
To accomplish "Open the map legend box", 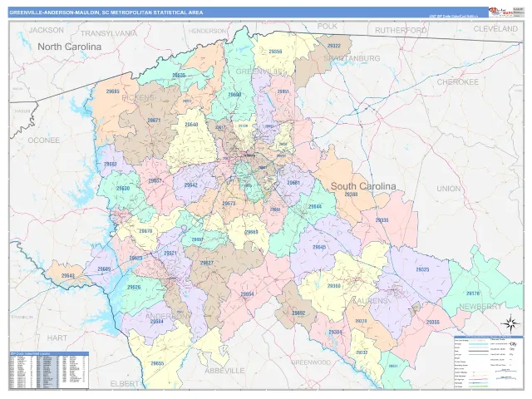I will 488,362.
